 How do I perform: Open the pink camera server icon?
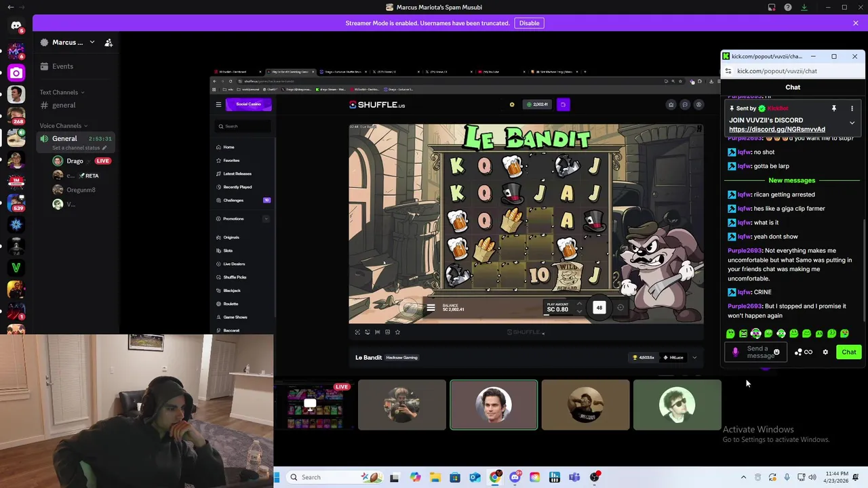16,73
